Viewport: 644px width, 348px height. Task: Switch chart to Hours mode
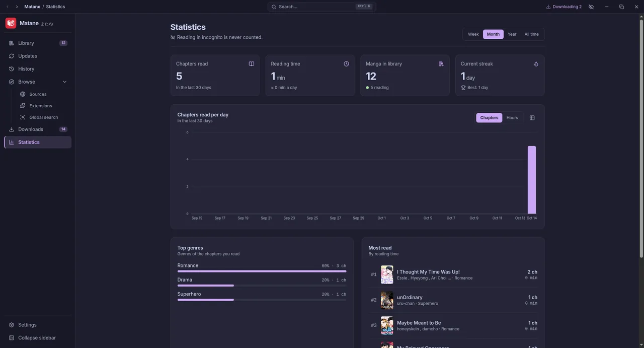click(x=512, y=118)
